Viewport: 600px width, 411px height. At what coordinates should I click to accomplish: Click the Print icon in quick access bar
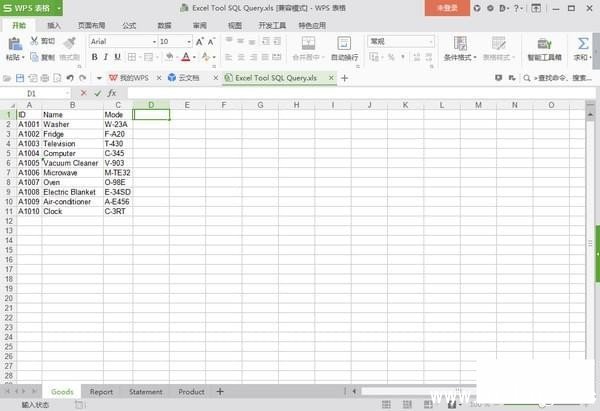coord(45,78)
